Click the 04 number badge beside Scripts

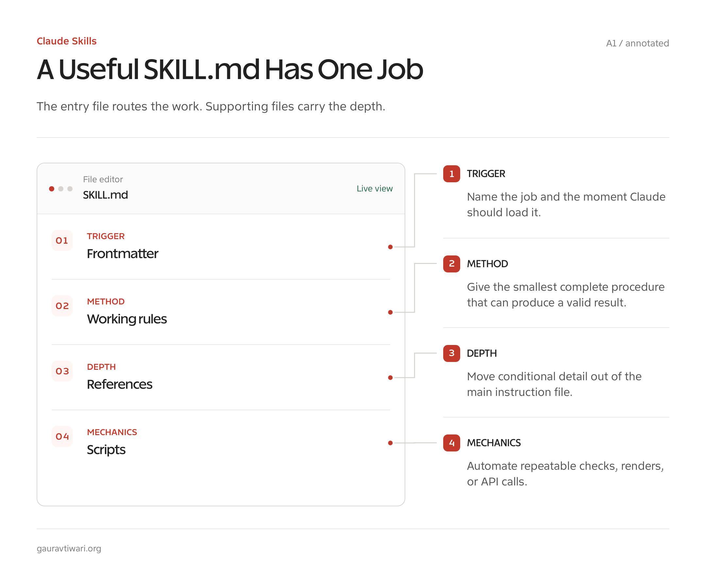click(x=62, y=436)
